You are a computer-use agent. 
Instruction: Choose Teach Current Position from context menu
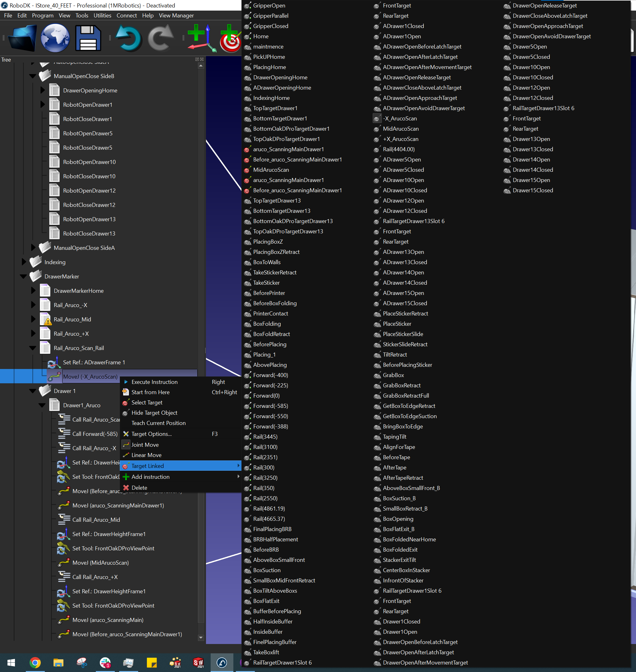pyautogui.click(x=158, y=423)
